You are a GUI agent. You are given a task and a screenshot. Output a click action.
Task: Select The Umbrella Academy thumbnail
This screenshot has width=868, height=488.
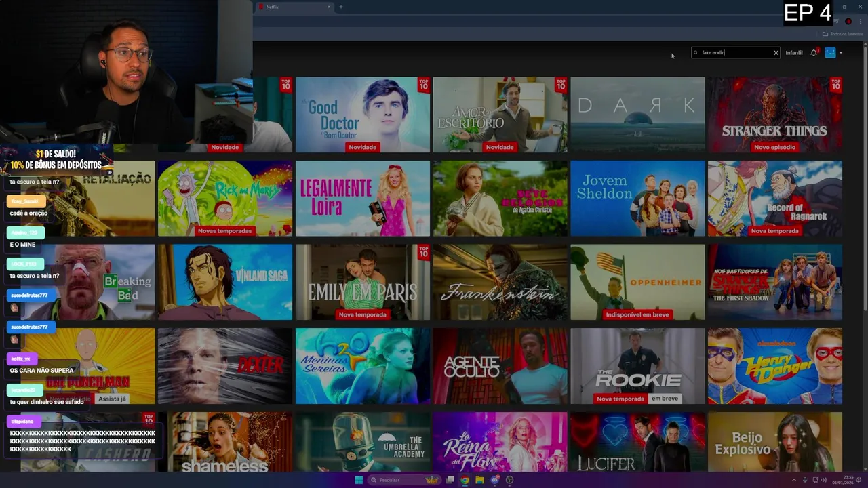363,442
